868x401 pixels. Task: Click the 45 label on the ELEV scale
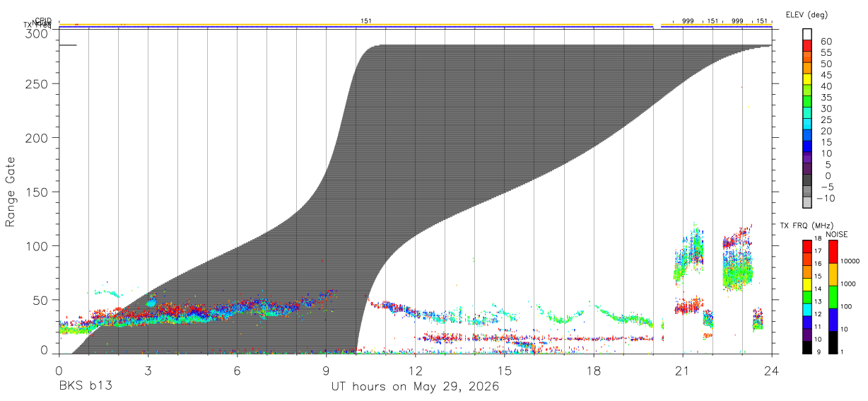tap(826, 75)
